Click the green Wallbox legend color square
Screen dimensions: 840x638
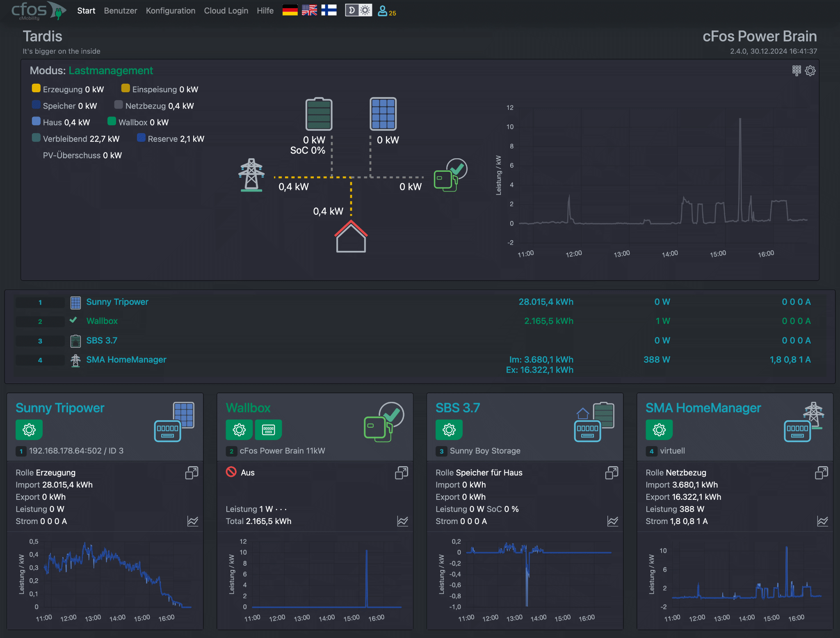111,121
